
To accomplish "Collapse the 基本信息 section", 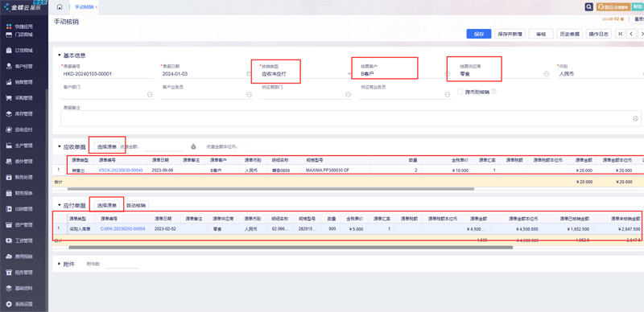I will pos(60,55).
